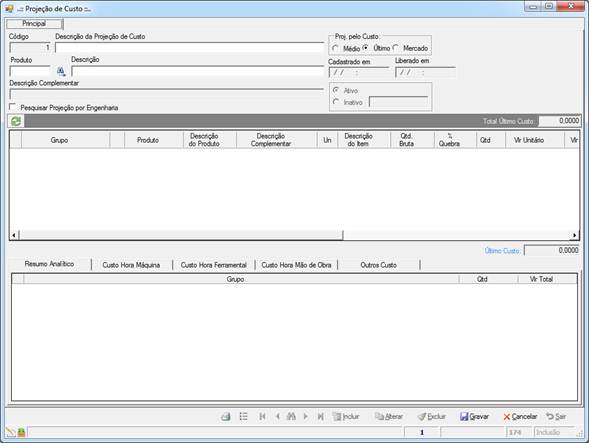Image resolution: width=589 pixels, height=443 pixels.
Task: Go to the first record
Action: point(262,416)
